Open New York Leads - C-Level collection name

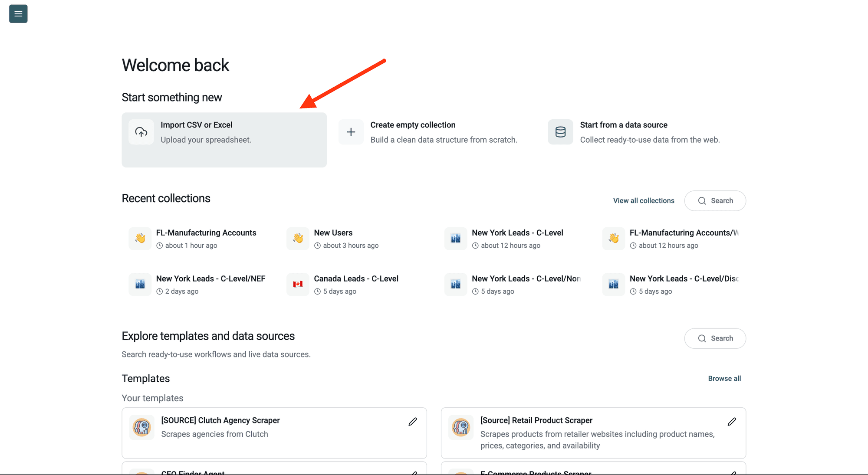(x=517, y=233)
